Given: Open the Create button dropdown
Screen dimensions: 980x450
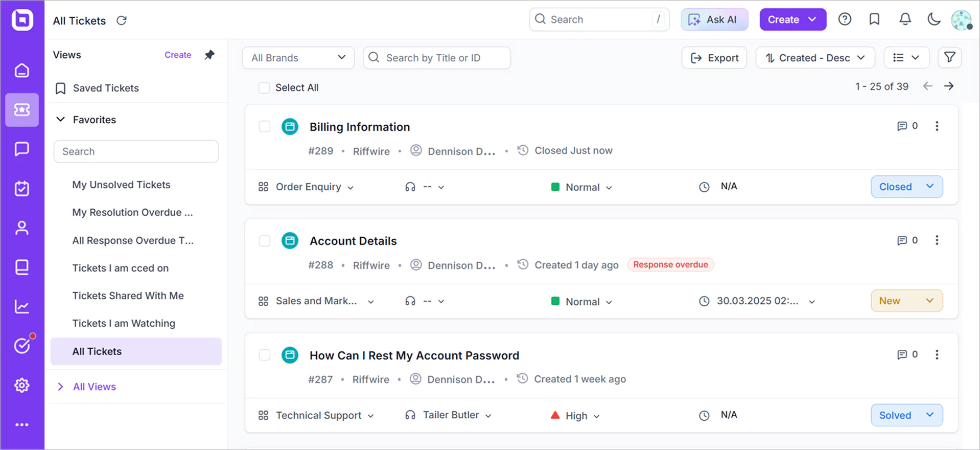Looking at the screenshot, I should pyautogui.click(x=792, y=19).
